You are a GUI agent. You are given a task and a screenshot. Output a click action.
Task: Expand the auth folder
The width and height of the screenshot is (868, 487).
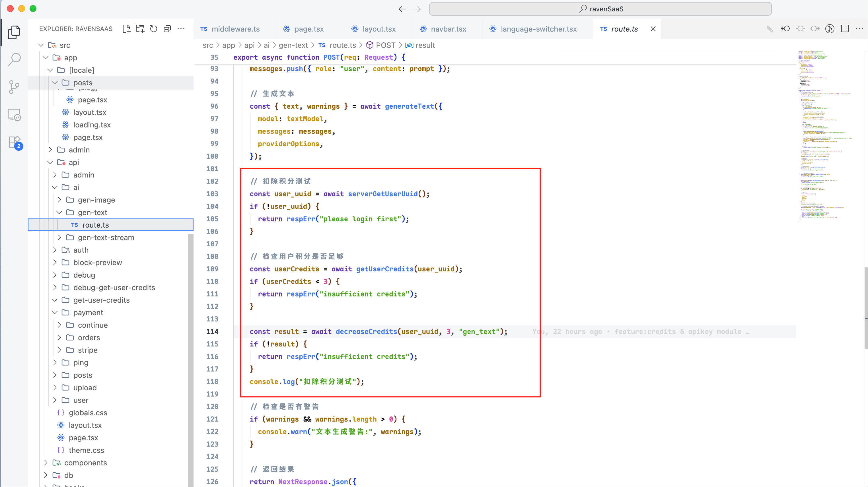pyautogui.click(x=55, y=250)
